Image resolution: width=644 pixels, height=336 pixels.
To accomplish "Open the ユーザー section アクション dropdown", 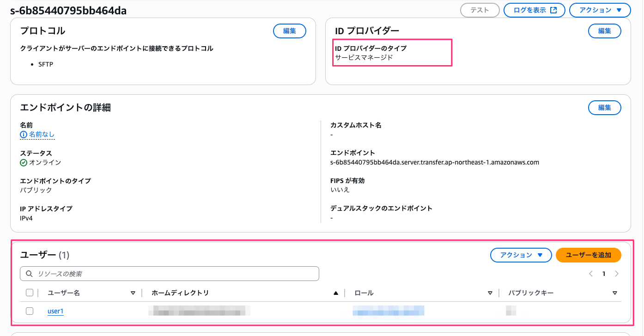I will coord(521,255).
